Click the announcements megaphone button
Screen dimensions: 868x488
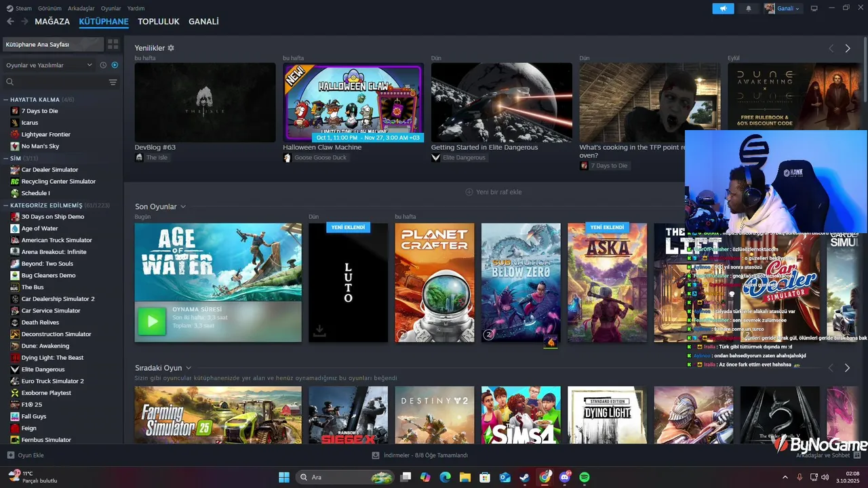coord(723,8)
